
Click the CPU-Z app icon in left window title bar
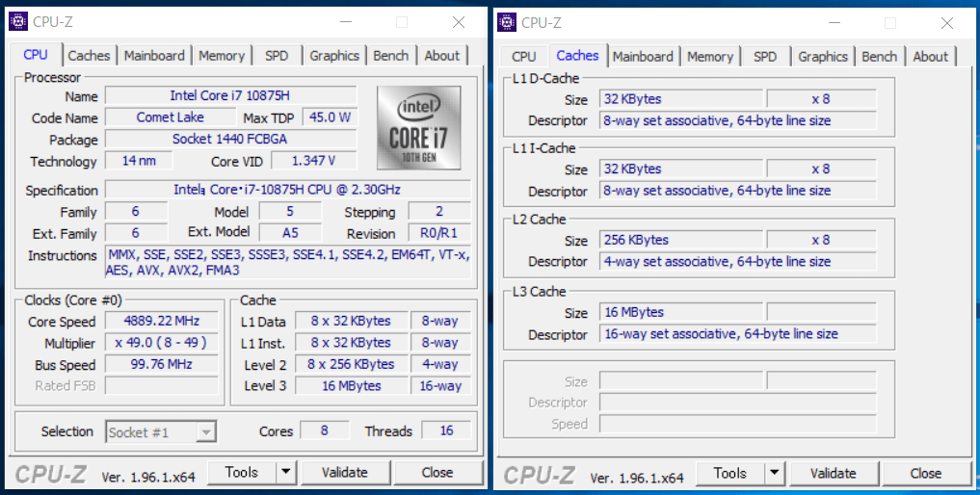[x=18, y=22]
